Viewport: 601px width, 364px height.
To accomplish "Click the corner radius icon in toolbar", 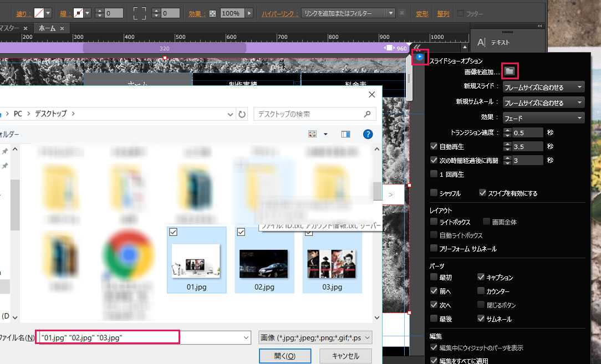I will click(x=140, y=13).
